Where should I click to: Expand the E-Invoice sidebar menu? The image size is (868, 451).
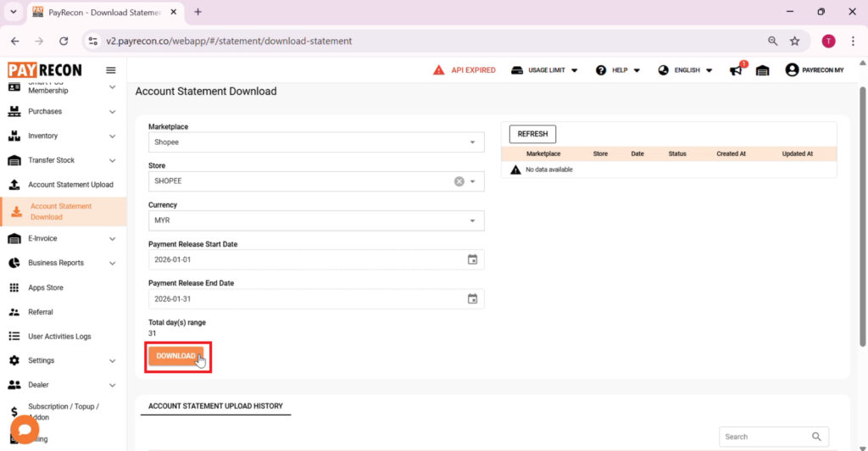click(63, 238)
